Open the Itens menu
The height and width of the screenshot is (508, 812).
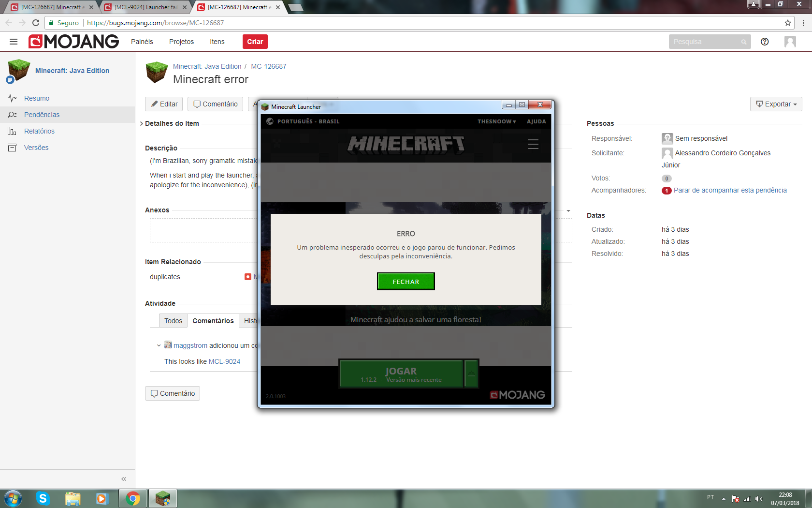pos(217,42)
